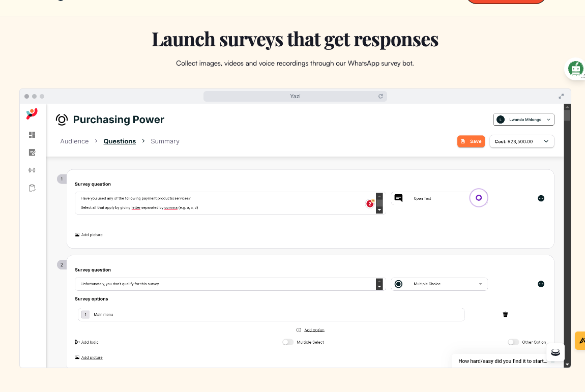Viewport: 585px width, 392px height.
Task: Click the reload icon in the Yazi address bar
Action: pyautogui.click(x=381, y=96)
